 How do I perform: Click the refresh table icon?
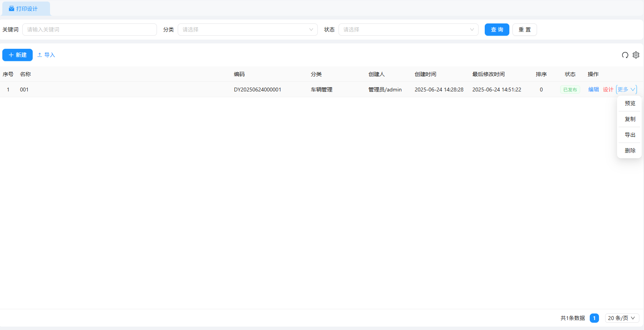(x=625, y=55)
